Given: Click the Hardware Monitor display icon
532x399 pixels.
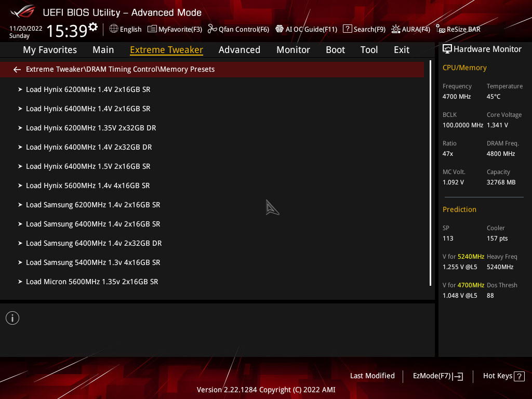Looking at the screenshot, I should [447, 49].
